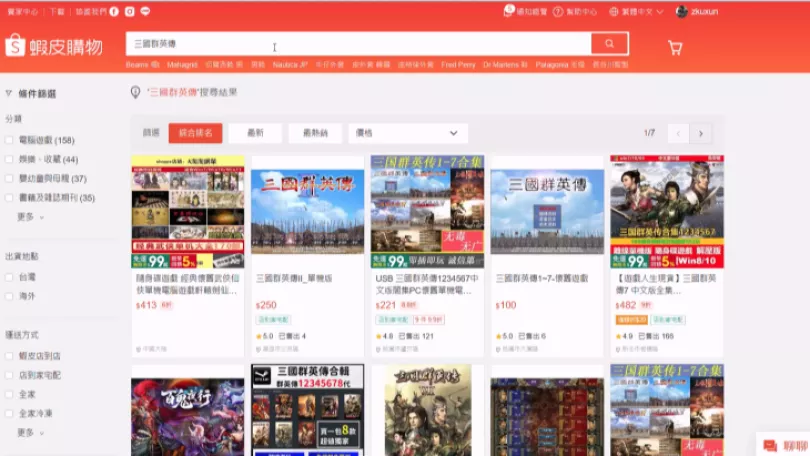Open the 價格 sort dropdown
Viewport: 810px width, 456px height.
[x=408, y=133]
